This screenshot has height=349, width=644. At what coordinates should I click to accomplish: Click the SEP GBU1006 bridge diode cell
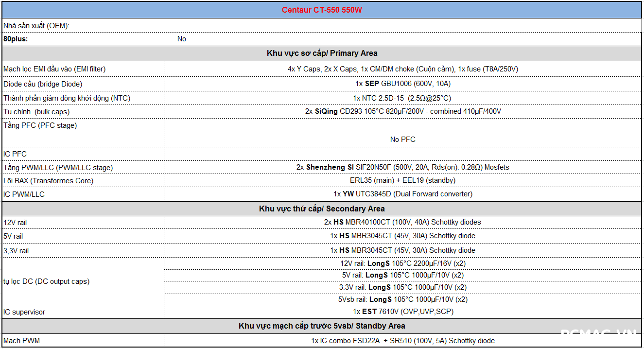click(x=402, y=84)
